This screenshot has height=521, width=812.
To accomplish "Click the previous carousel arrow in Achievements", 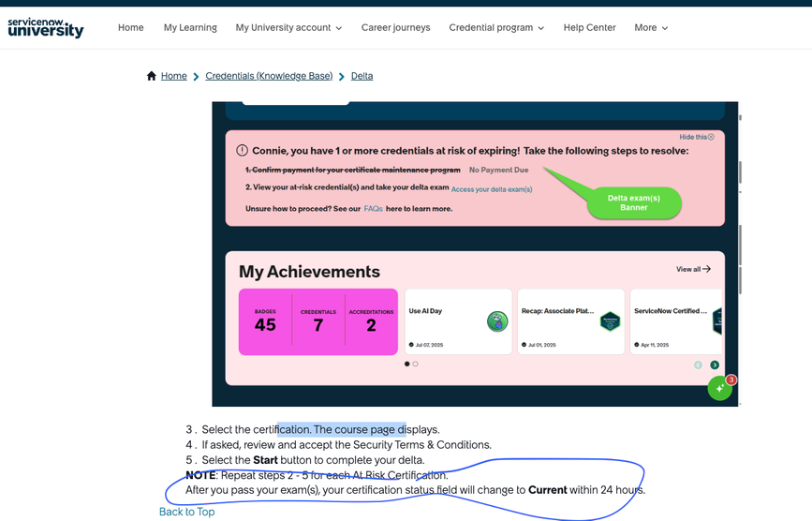I will 698,365.
